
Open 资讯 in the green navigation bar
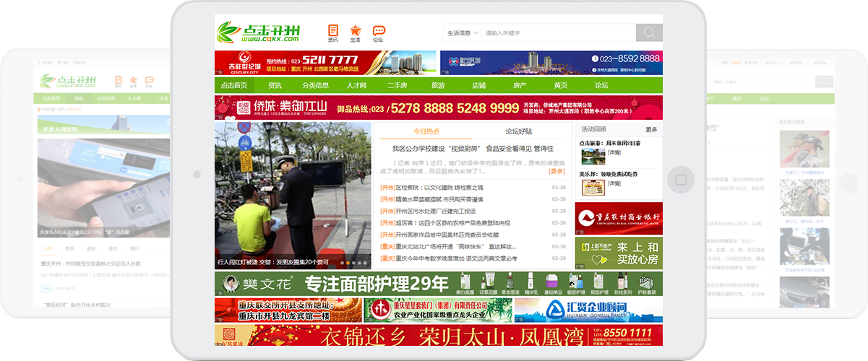point(275,85)
